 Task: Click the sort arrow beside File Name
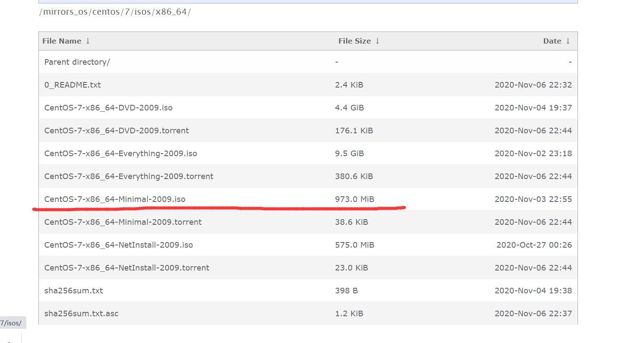click(88, 41)
